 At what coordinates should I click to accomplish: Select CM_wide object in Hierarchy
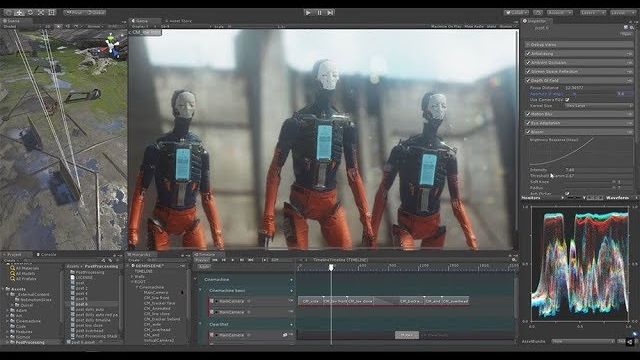click(x=151, y=324)
